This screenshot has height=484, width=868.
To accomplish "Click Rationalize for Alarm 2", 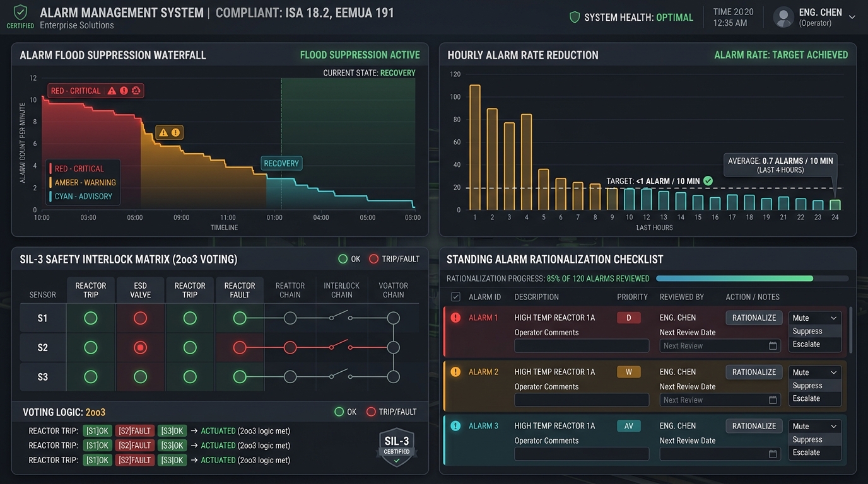I will pos(754,372).
